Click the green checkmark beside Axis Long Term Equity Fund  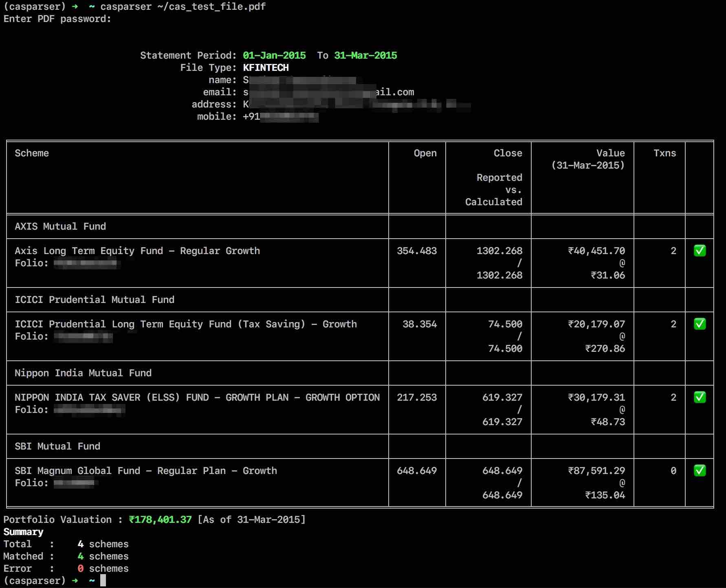pyautogui.click(x=700, y=251)
